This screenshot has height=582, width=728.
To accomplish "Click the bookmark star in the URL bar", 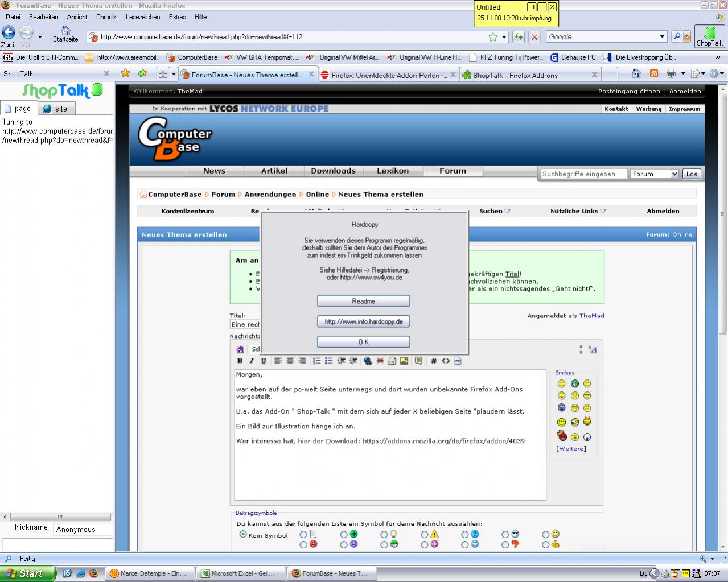I will (493, 37).
